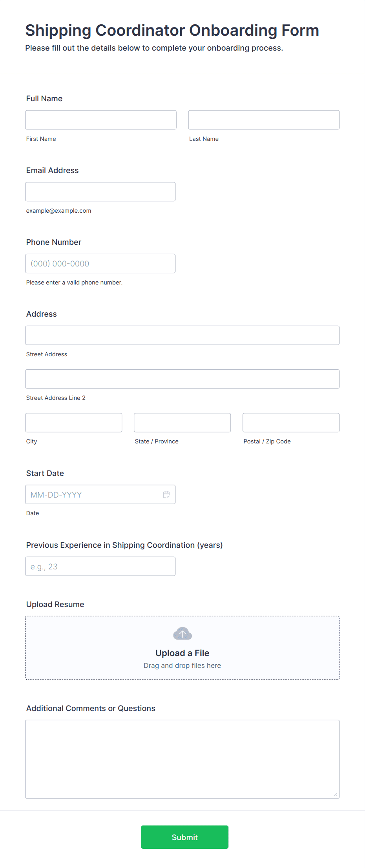Click the Upload a File heading
Screen dimensions: 365x868
pos(182,653)
